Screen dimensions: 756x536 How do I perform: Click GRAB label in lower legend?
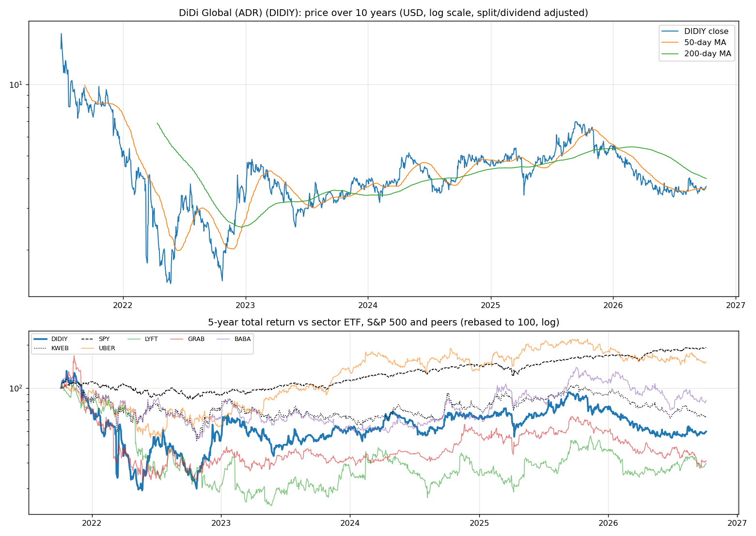[x=196, y=339]
